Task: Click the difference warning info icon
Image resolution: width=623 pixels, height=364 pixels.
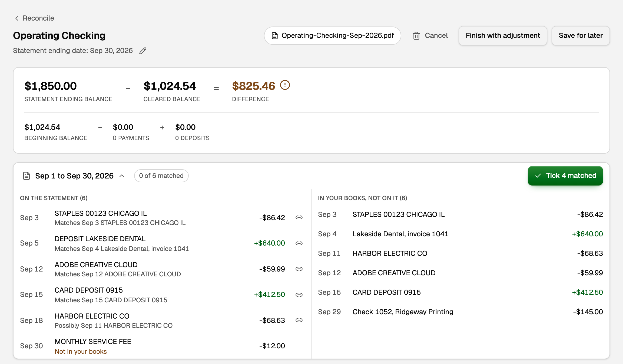Action: click(285, 85)
